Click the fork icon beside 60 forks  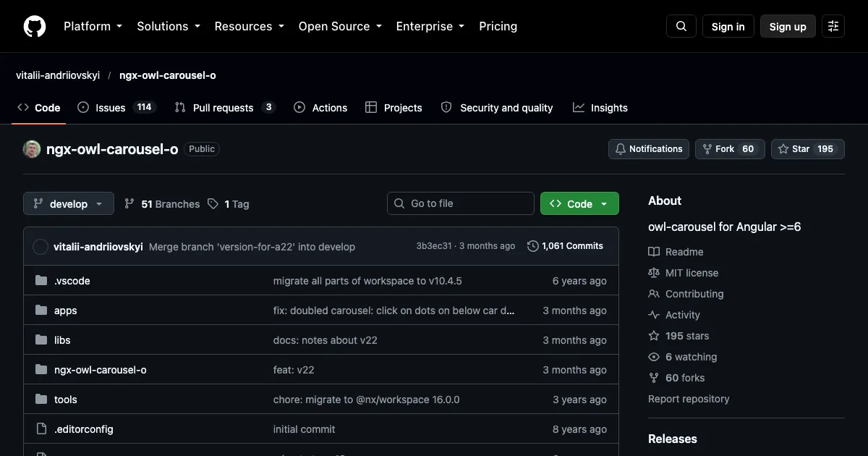[x=654, y=378]
